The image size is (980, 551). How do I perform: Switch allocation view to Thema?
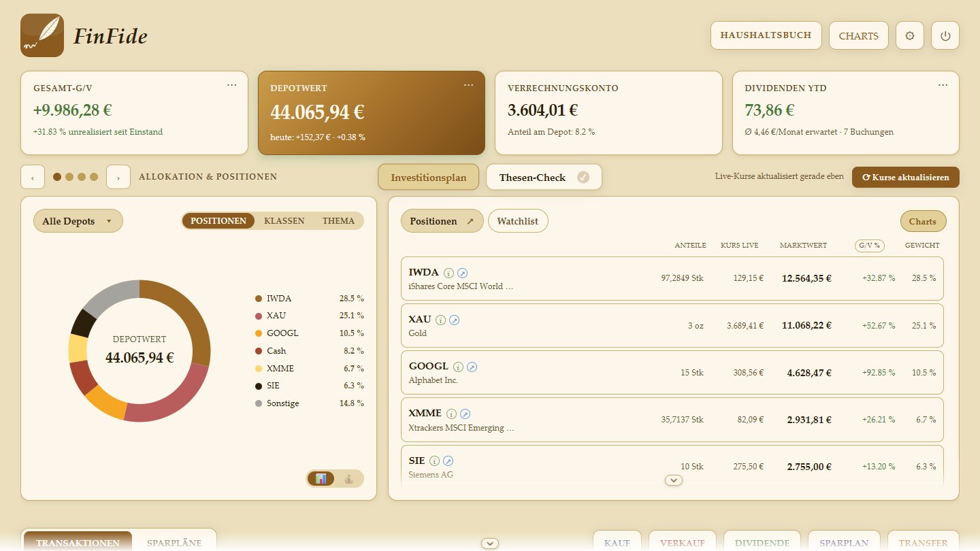[338, 221]
